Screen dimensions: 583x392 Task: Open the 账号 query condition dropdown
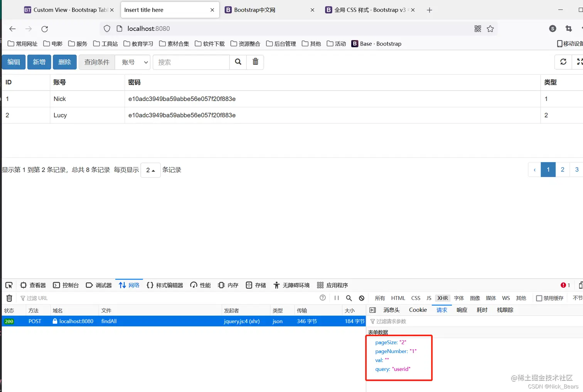(x=133, y=62)
